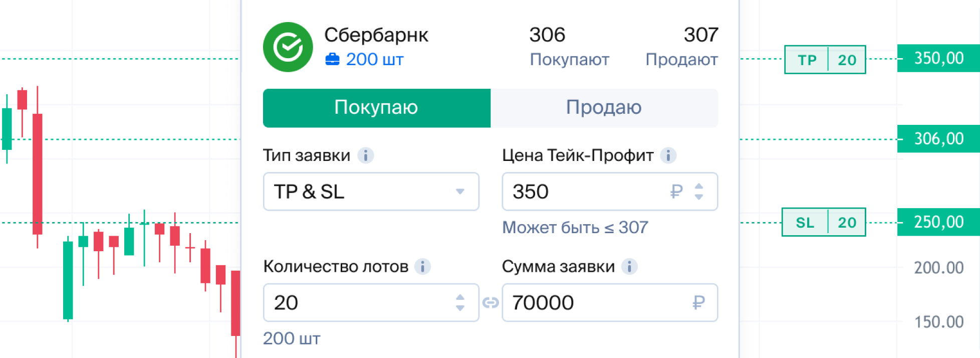Click info icon next to Количество лотов
Image resolution: width=980 pixels, height=358 pixels.
(422, 266)
